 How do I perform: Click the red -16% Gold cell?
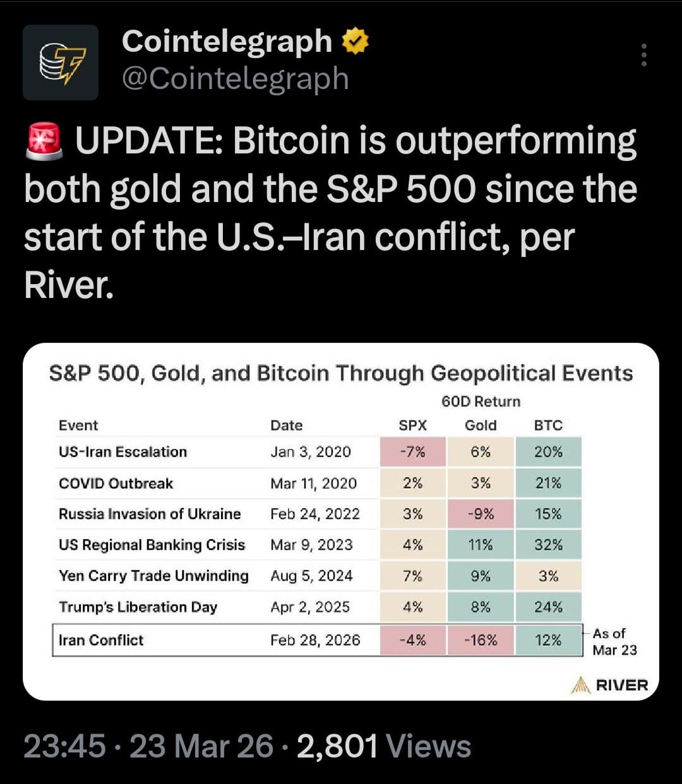click(481, 640)
